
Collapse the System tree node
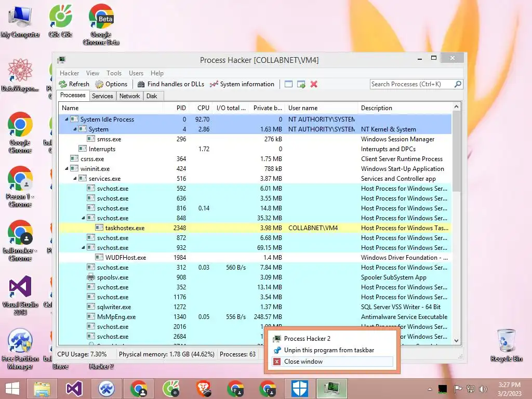(75, 129)
